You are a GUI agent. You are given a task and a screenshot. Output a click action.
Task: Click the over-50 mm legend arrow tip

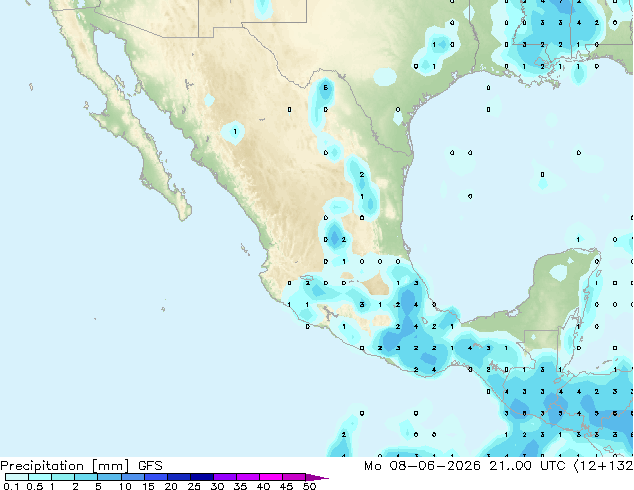tap(317, 477)
